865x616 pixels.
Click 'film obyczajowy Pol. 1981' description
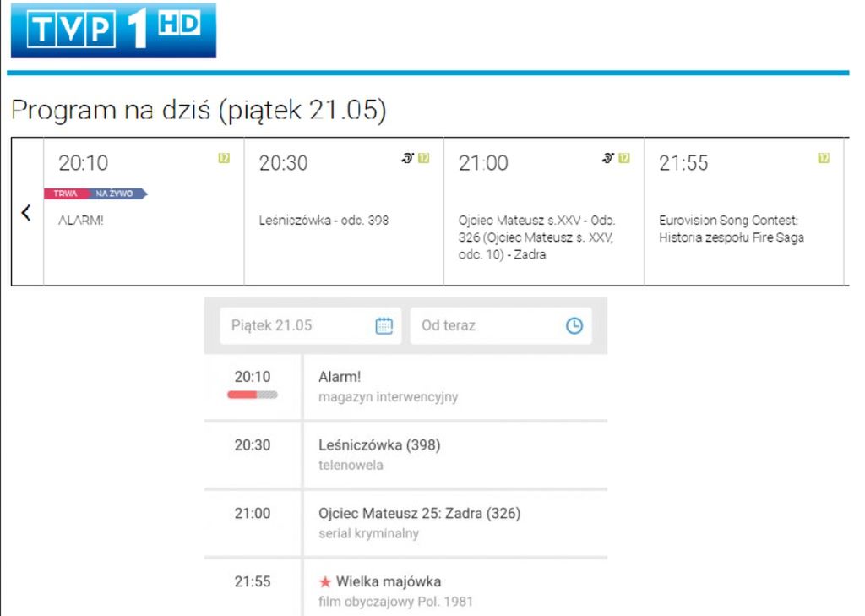tap(395, 602)
